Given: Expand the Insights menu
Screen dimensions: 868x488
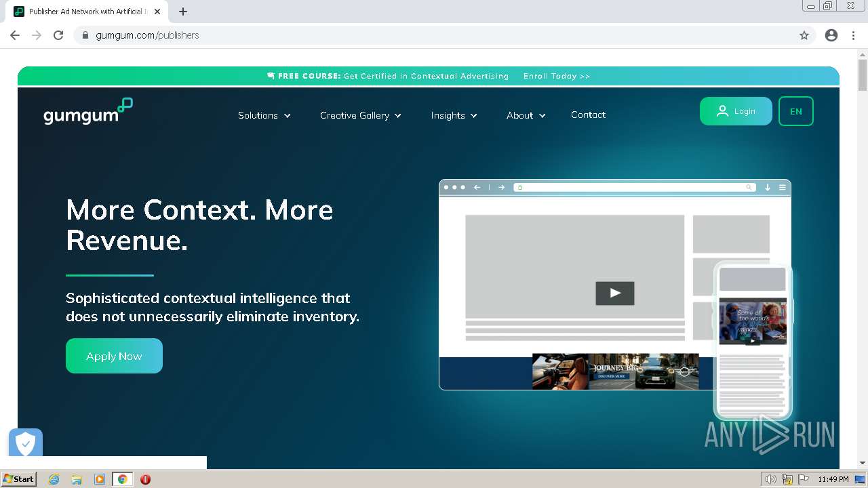Looking at the screenshot, I should (454, 115).
